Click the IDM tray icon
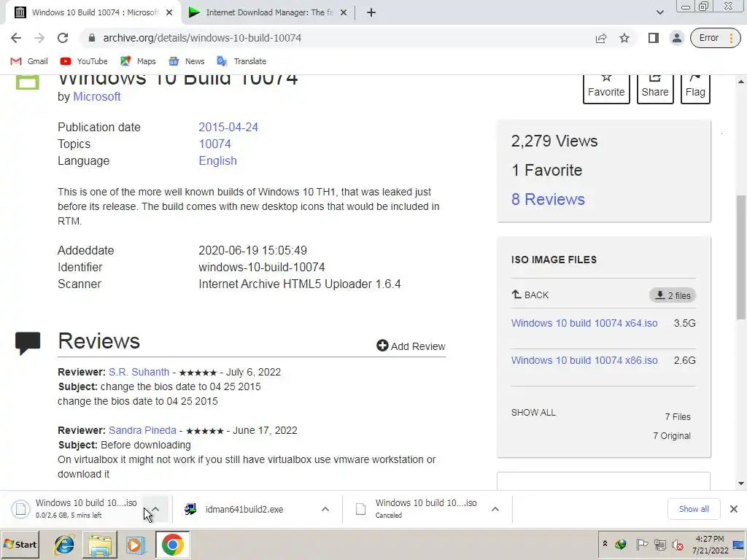747x560 pixels. click(x=620, y=544)
